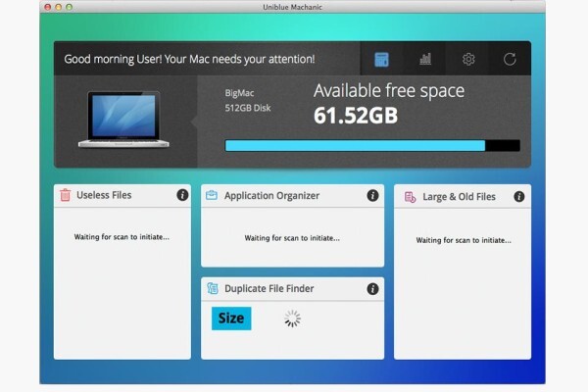Screen dimensions: 588x392
Task: Select the Large & Old Files title
Action: [x=459, y=197]
